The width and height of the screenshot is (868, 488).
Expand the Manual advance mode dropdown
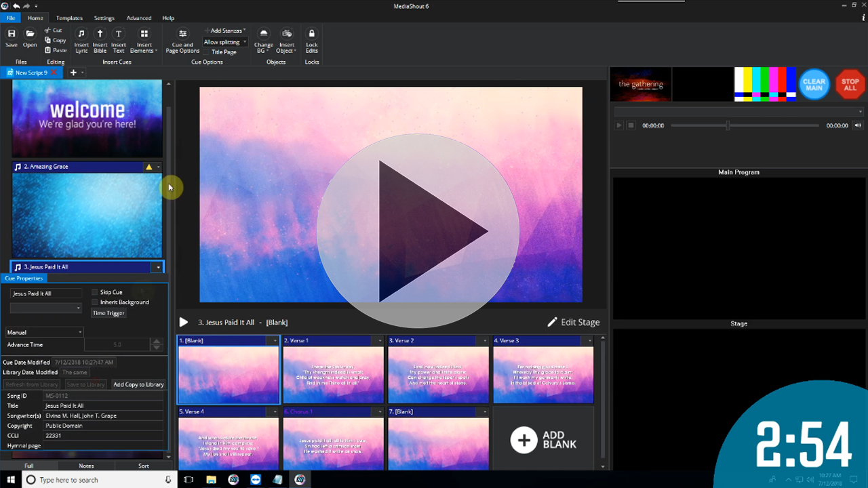[x=45, y=332]
